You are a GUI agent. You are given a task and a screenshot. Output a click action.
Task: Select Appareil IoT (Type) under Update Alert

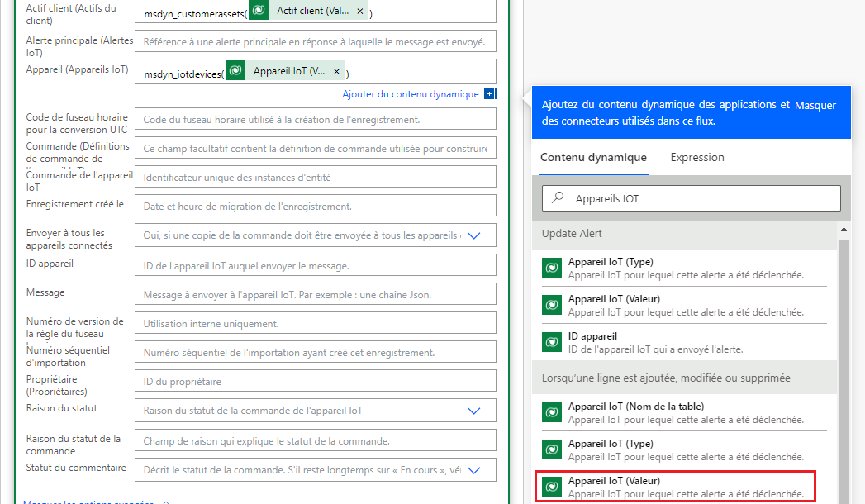point(684,268)
